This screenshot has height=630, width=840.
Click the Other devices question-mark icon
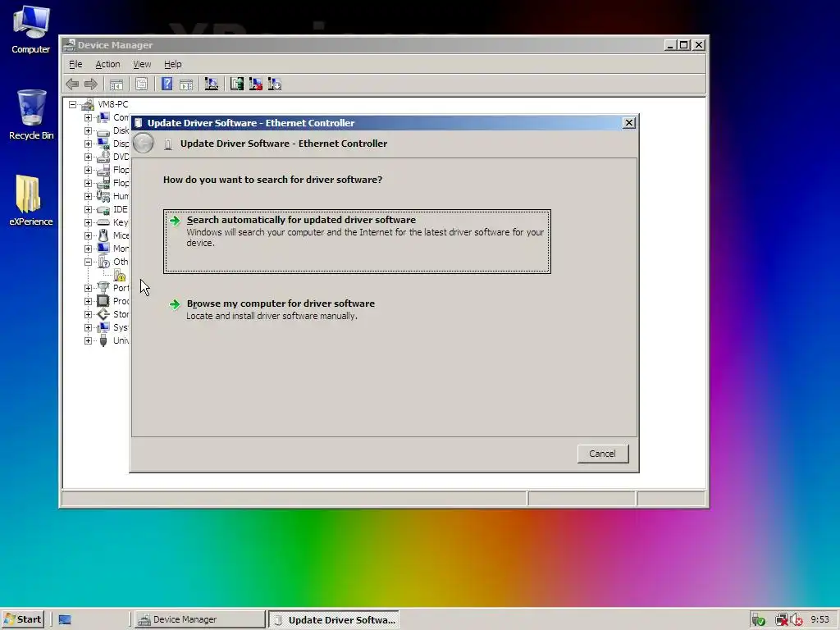(103, 262)
